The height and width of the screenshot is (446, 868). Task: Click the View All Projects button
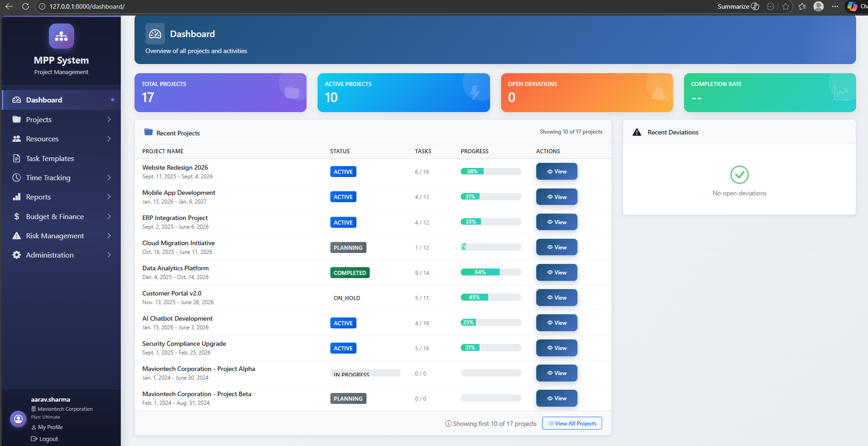coord(572,424)
